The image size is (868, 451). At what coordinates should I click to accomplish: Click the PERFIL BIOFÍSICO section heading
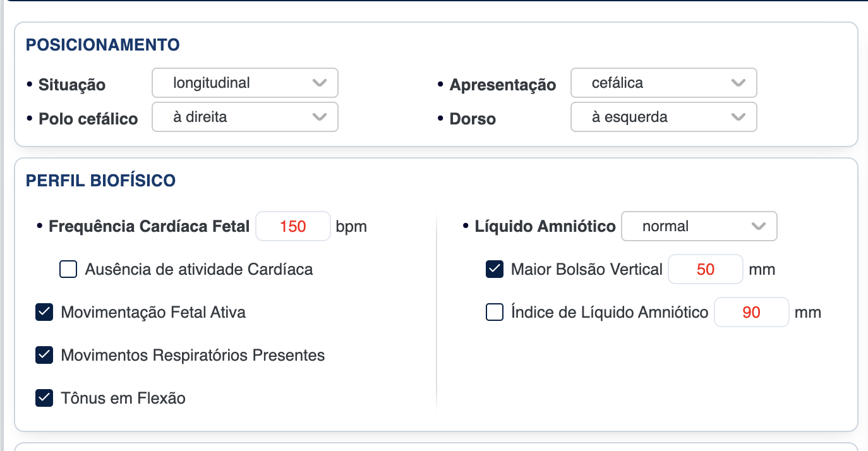click(100, 181)
